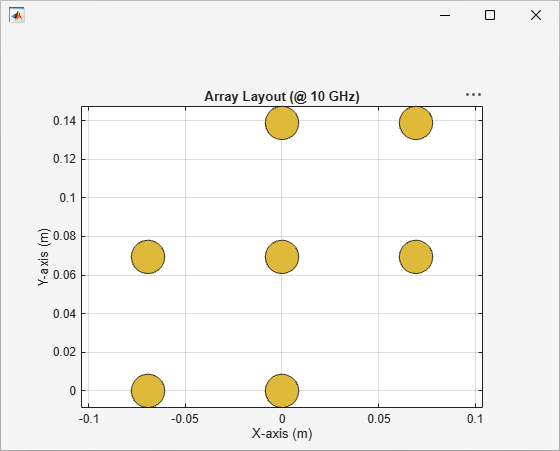This screenshot has width=560, height=451.
Task: Click the 0.02 Y-axis tick label
Action: point(64,352)
